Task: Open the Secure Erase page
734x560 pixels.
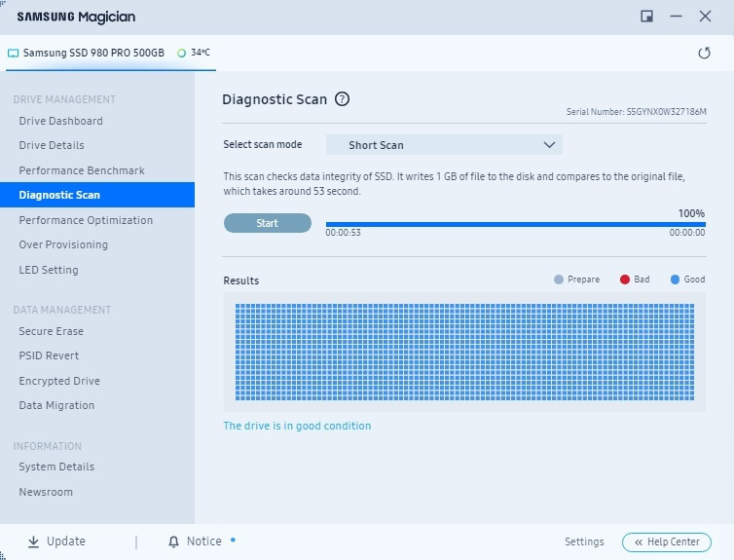Action: [51, 331]
